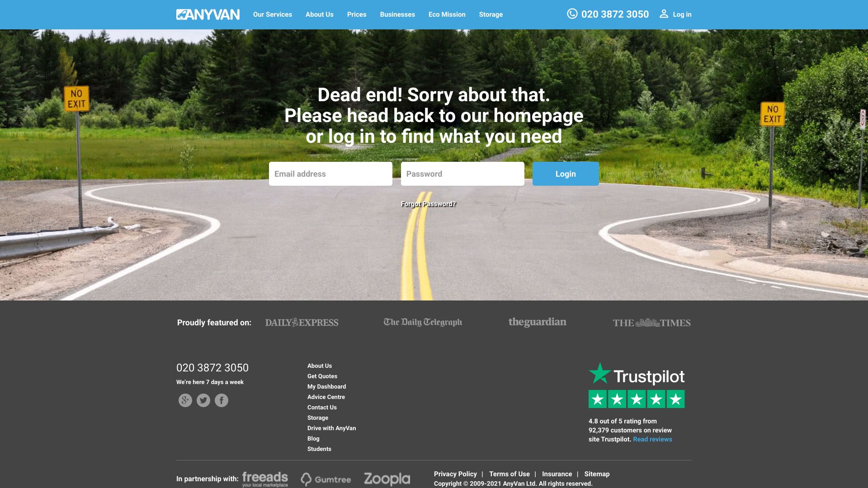The image size is (868, 488).
Task: Click the Eco Mission navigation icon
Action: click(x=447, y=14)
